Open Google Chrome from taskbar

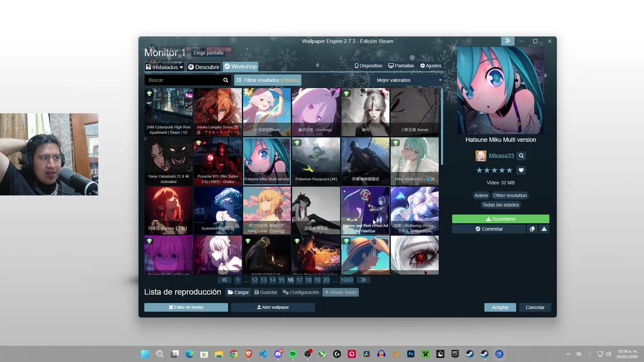[x=233, y=354]
